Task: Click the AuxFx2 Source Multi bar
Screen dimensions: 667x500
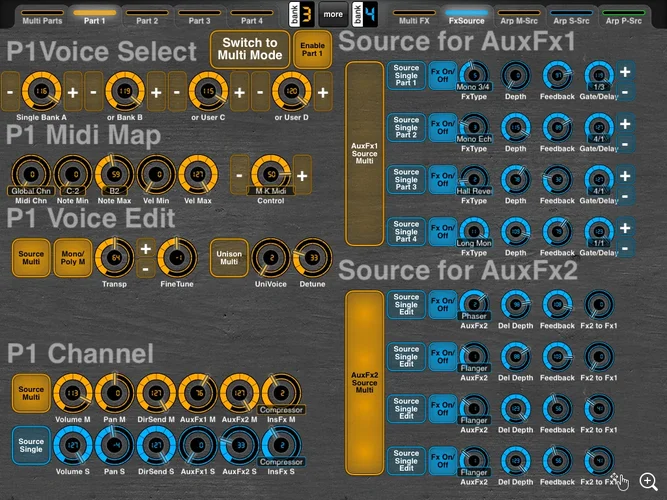Action: pos(365,383)
